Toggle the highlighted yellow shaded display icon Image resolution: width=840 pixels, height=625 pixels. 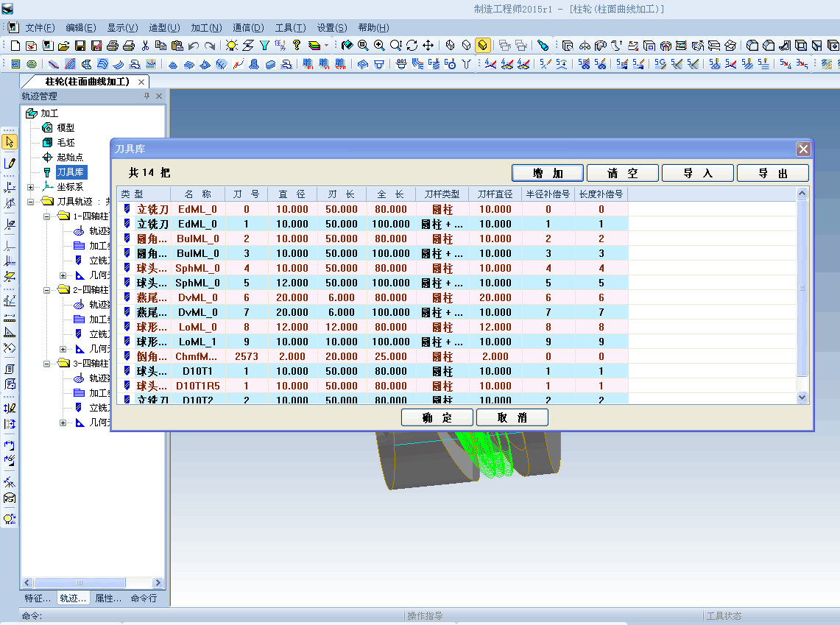482,46
